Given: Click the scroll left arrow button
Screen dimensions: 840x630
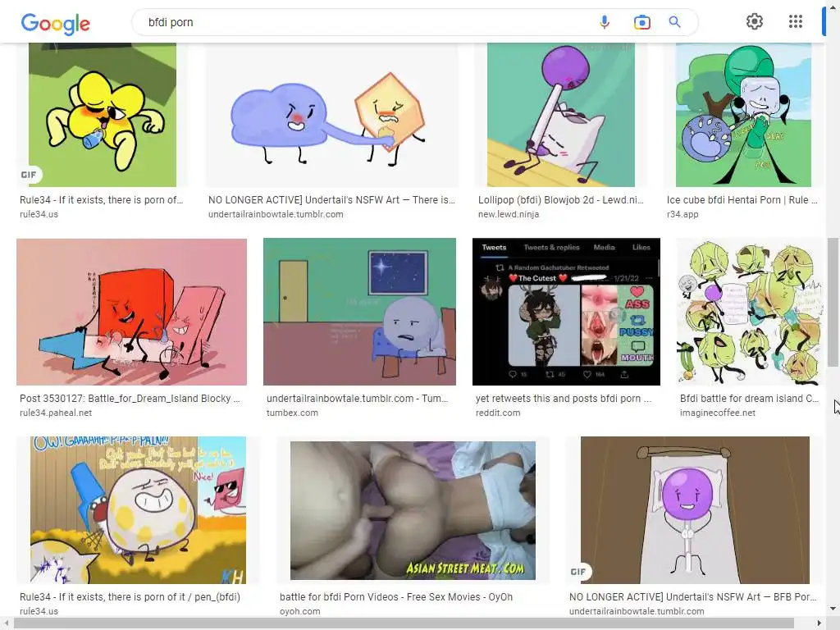Looking at the screenshot, I should pos(6,623).
